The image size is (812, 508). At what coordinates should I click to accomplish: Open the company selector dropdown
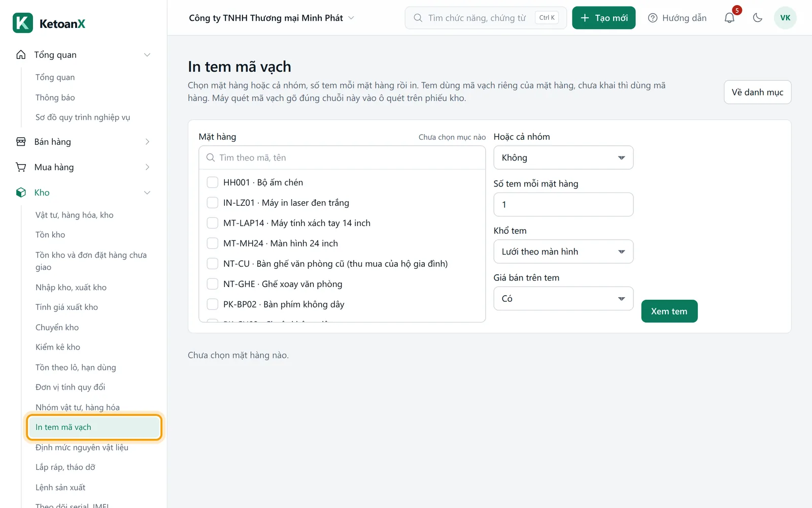(x=272, y=18)
